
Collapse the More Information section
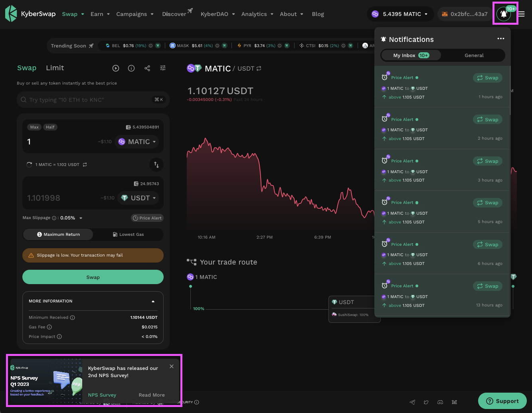pos(153,301)
